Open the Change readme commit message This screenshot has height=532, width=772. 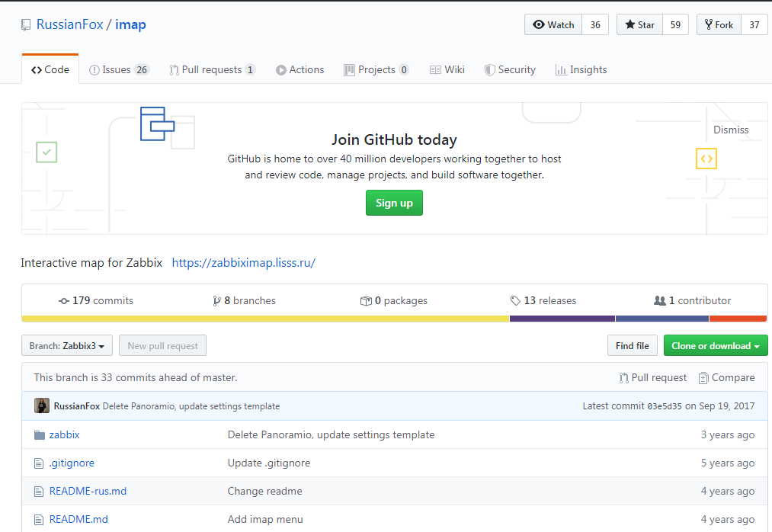point(265,491)
